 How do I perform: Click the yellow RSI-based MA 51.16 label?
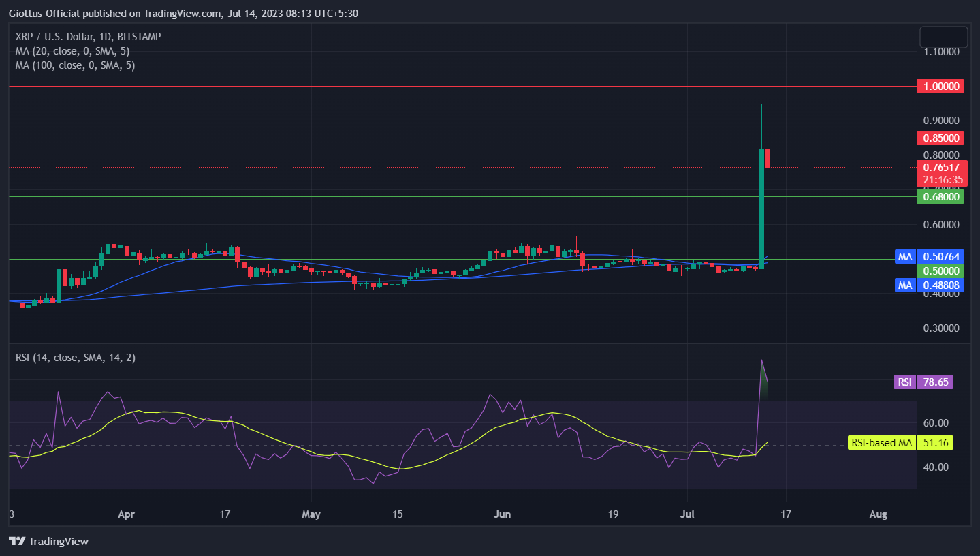pos(900,443)
